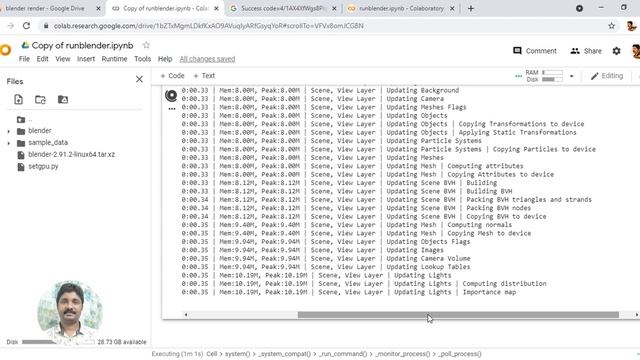This screenshot has height=360, width=640.
Task: Open the Editing mode dropdown
Action: [607, 76]
